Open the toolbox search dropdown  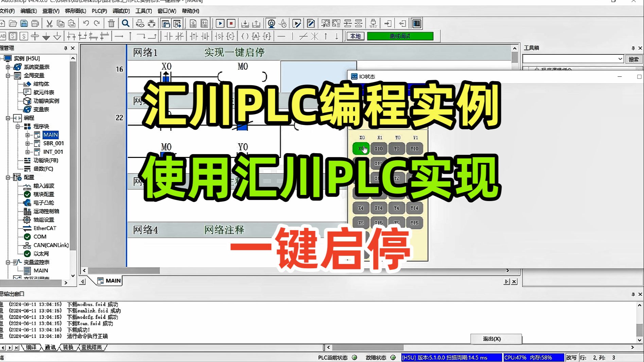click(x=620, y=59)
